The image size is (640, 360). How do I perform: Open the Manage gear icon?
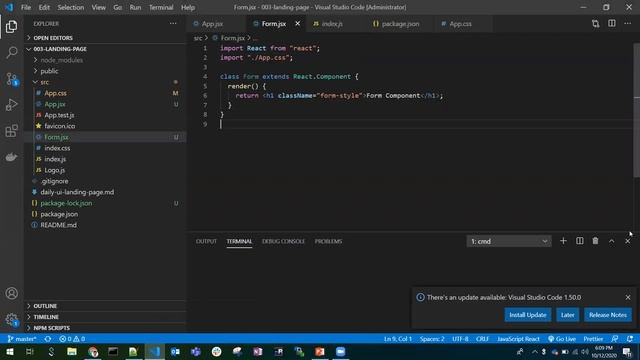click(x=11, y=320)
